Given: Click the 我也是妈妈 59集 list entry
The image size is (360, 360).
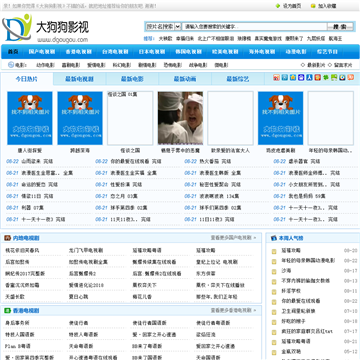Looking at the screenshot, I should 307,196.
